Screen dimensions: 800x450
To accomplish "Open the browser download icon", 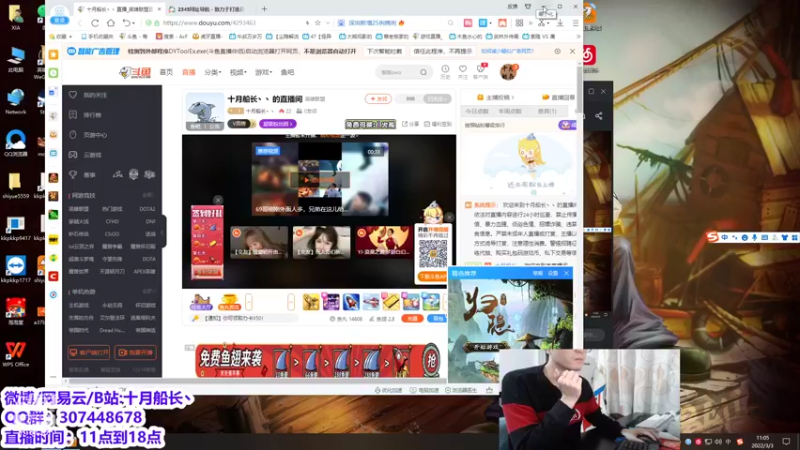I will click(x=560, y=23).
